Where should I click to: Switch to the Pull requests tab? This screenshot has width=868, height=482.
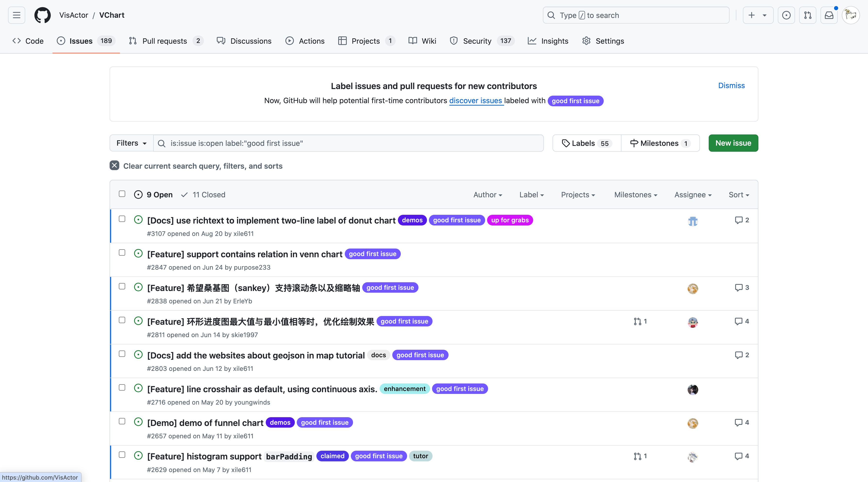point(164,41)
